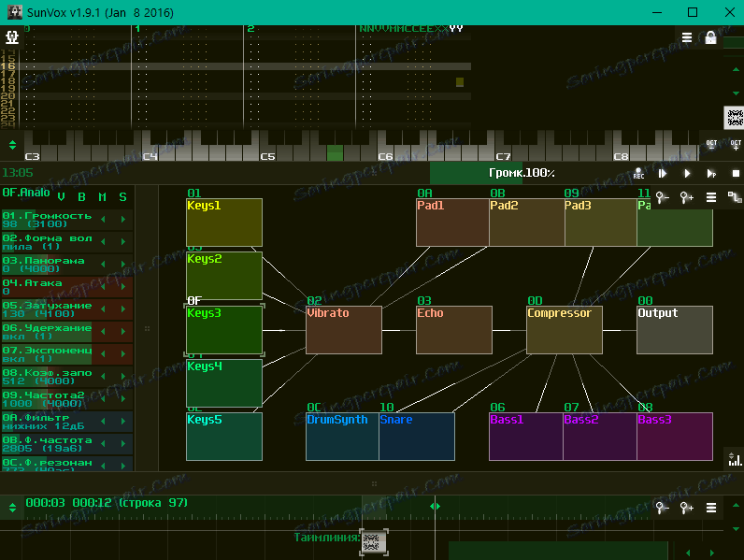This screenshot has height=560, width=744.
Task: Select the Vibrato module
Action: coord(344,330)
